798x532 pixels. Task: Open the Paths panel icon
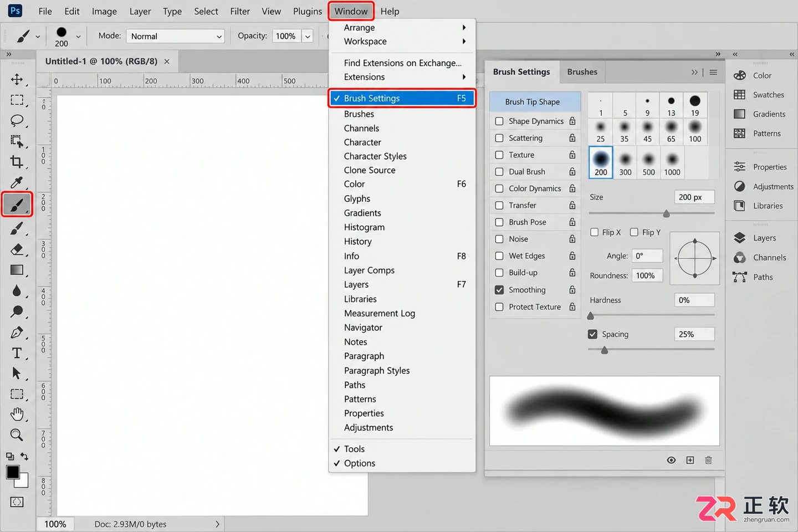(739, 277)
